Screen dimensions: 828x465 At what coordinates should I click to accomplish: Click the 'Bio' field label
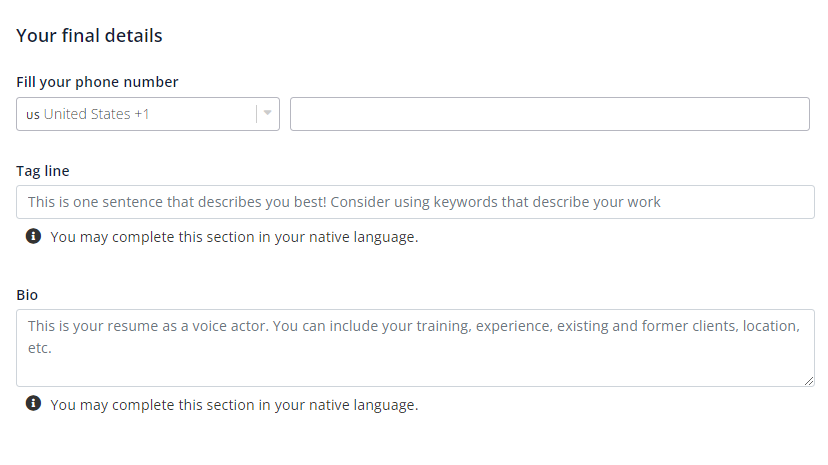pyautogui.click(x=27, y=295)
